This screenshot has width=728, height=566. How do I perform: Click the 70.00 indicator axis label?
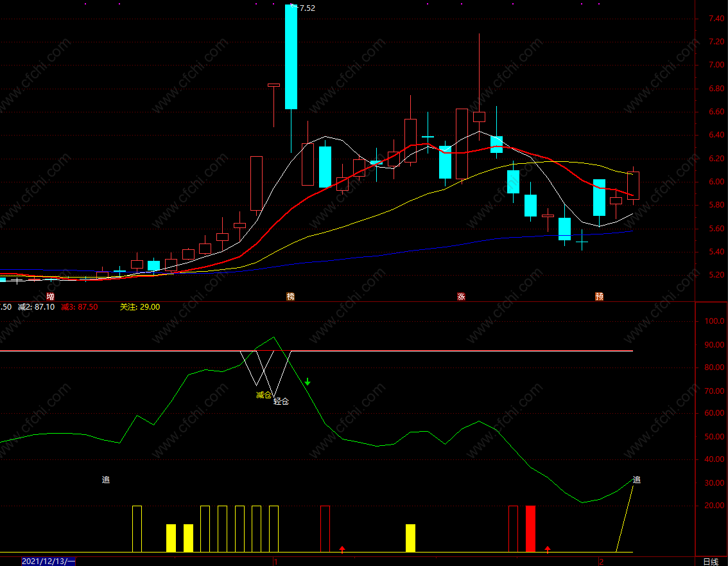coord(715,391)
